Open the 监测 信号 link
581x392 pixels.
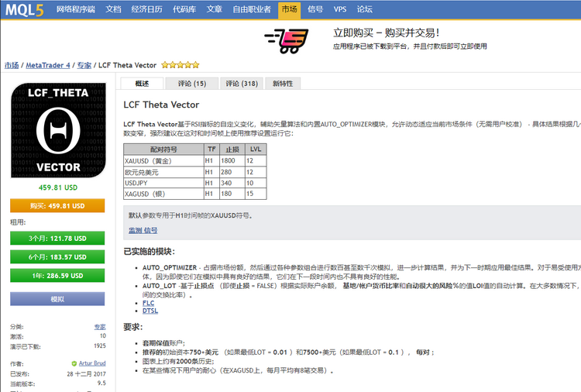(x=143, y=230)
